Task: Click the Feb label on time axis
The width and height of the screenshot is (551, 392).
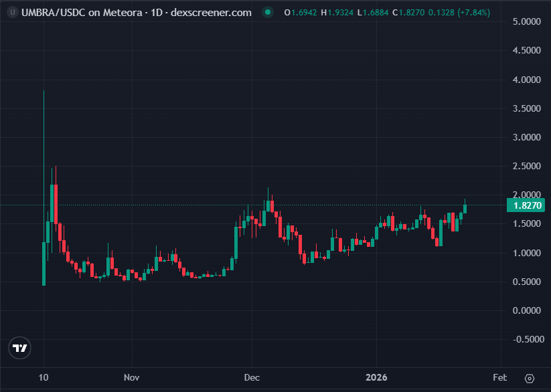Action: [x=499, y=377]
